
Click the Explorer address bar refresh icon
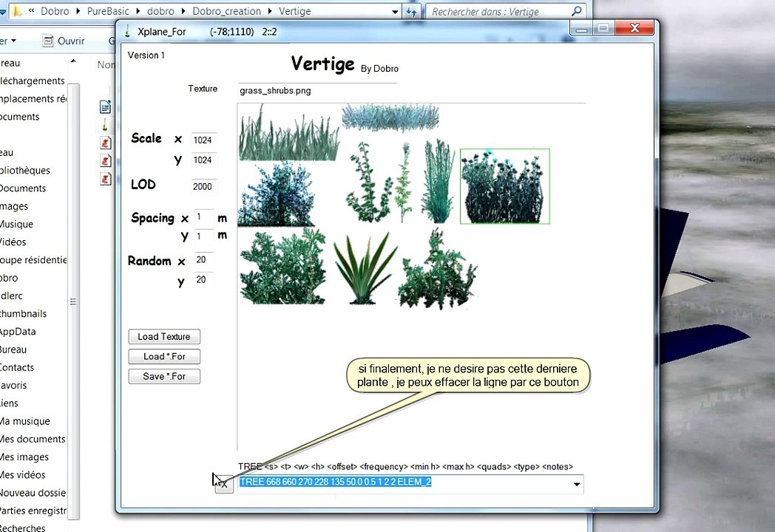pyautogui.click(x=411, y=11)
